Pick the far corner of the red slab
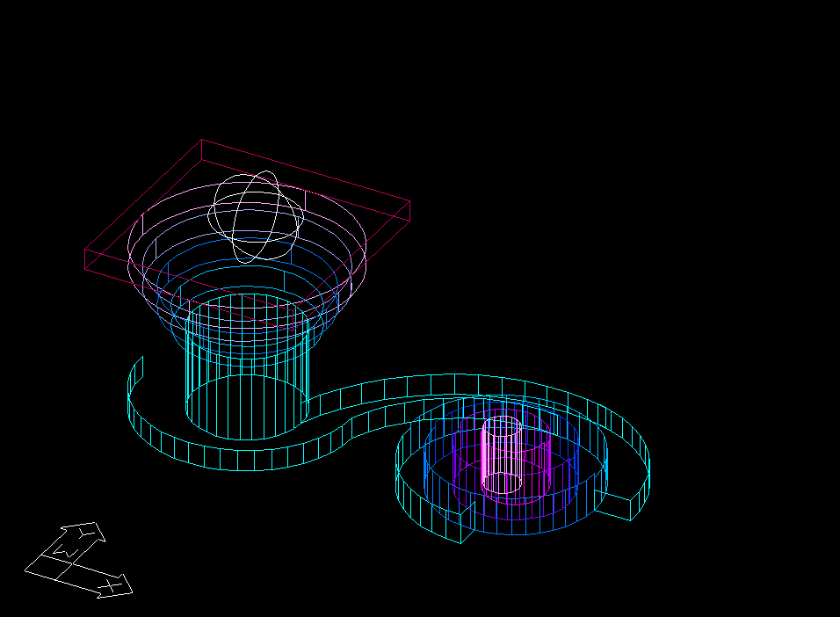The width and height of the screenshot is (840, 617). 202,140
